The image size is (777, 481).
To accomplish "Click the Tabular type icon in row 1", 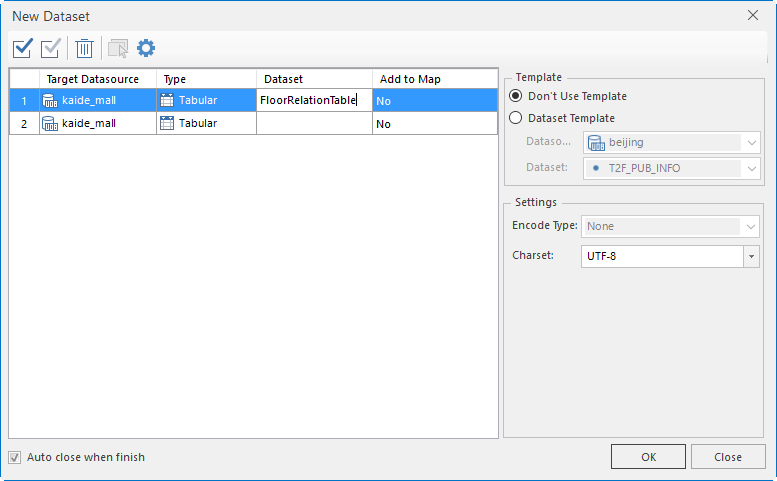I will pyautogui.click(x=167, y=100).
